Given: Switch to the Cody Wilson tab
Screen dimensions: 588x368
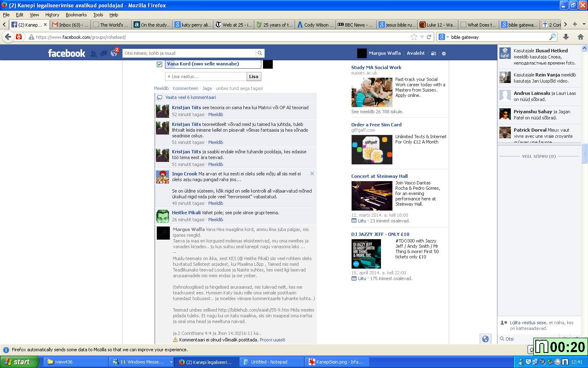Looking at the screenshot, I should point(315,25).
